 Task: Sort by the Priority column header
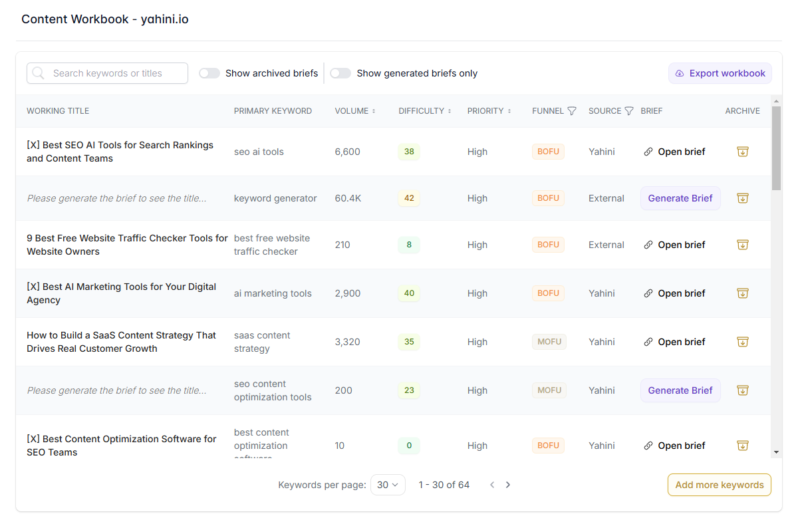[489, 111]
